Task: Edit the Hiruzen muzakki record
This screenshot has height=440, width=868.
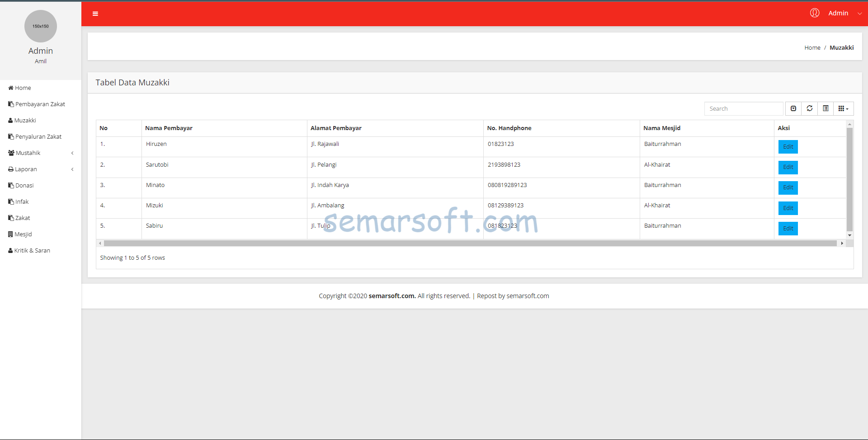Action: pyautogui.click(x=787, y=146)
